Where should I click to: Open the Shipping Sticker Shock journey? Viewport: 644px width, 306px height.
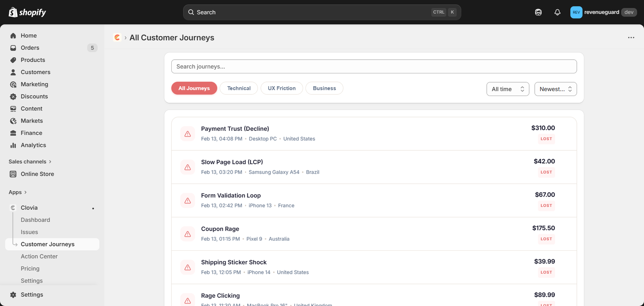374,268
